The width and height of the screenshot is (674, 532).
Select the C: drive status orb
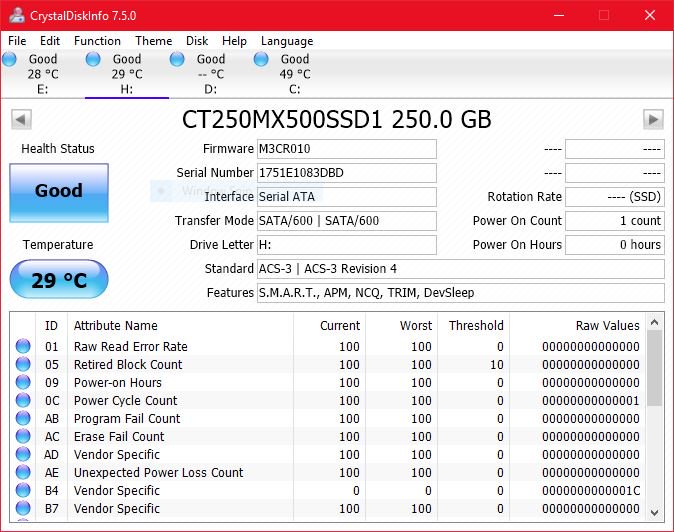[261, 59]
